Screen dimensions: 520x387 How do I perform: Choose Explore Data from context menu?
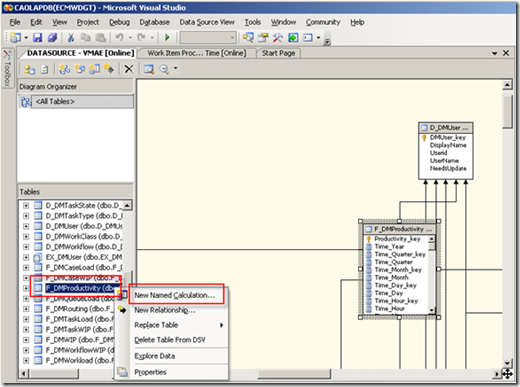[155, 356]
